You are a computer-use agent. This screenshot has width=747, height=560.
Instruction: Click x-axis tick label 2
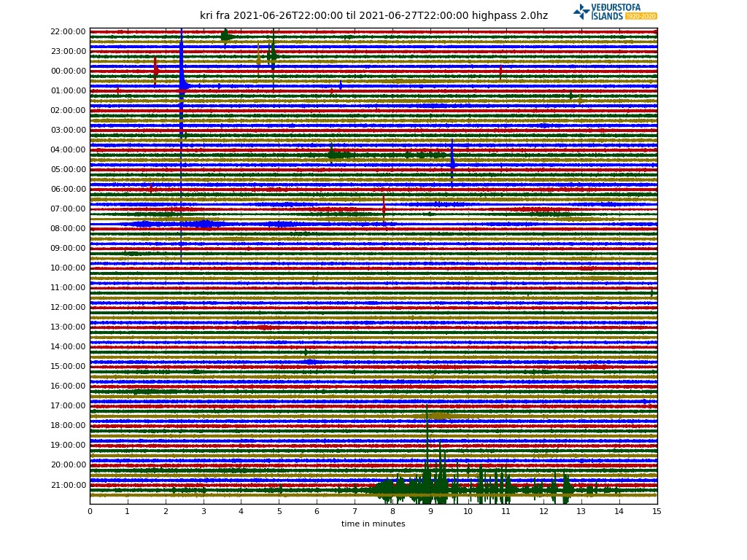166,511
